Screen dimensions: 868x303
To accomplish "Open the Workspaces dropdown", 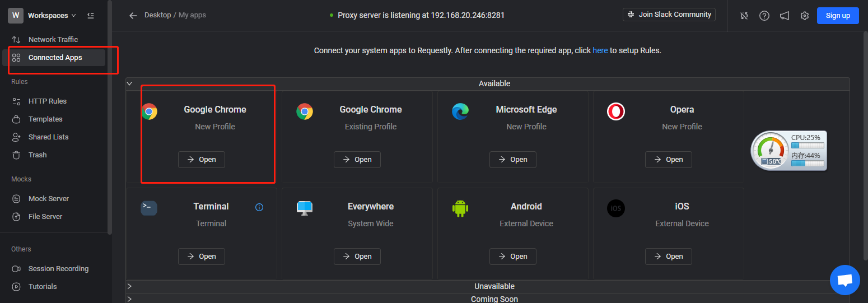I will [x=52, y=16].
